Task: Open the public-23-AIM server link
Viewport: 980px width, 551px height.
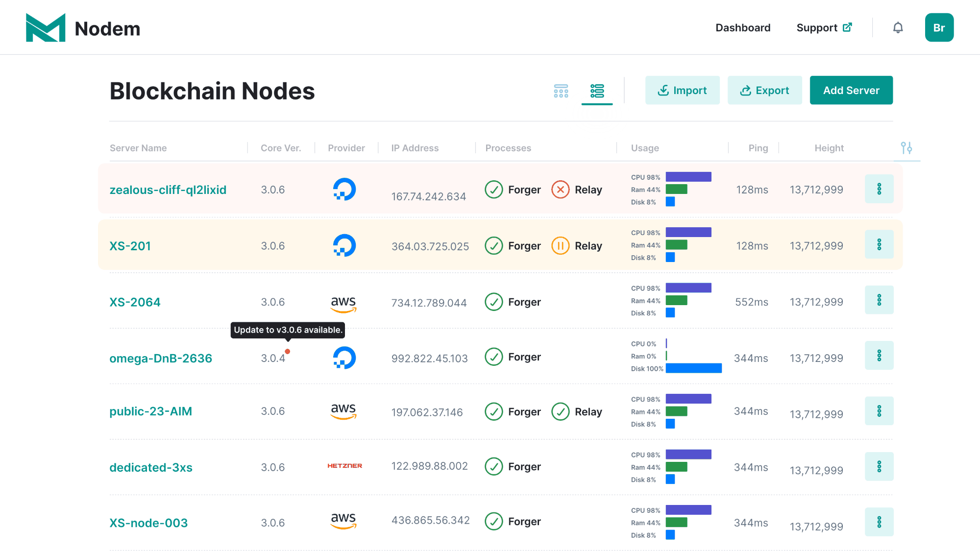Action: point(150,411)
